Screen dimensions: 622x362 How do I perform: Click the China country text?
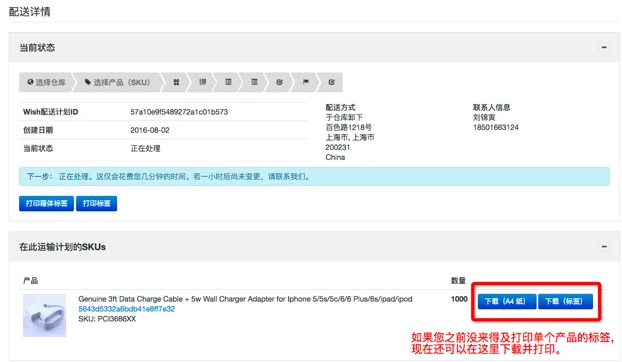(x=335, y=157)
